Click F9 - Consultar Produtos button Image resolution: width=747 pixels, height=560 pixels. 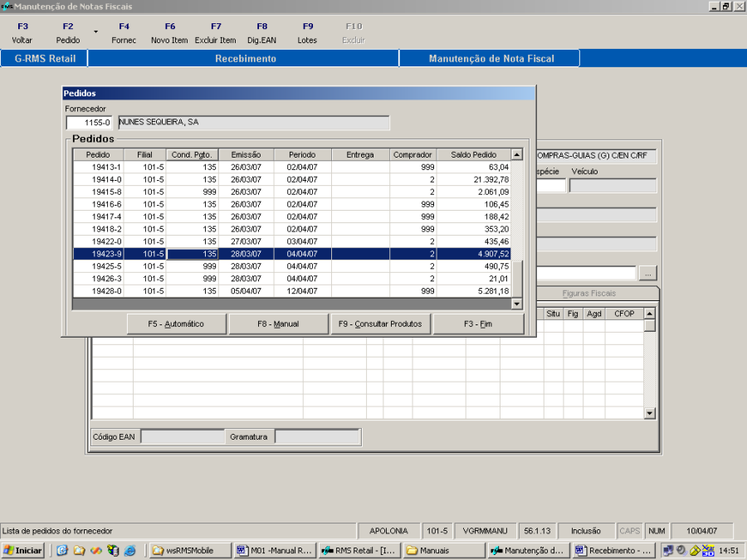coord(380,324)
